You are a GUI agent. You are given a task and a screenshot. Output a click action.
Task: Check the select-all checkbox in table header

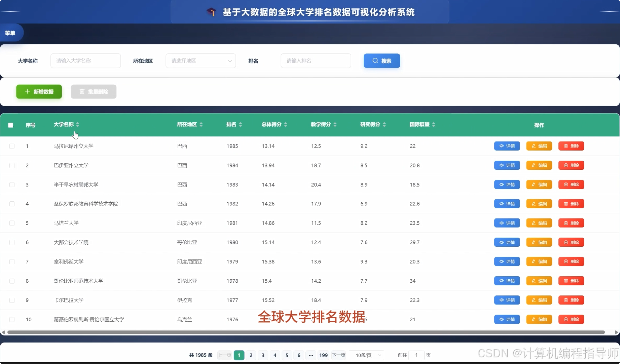(x=10, y=125)
